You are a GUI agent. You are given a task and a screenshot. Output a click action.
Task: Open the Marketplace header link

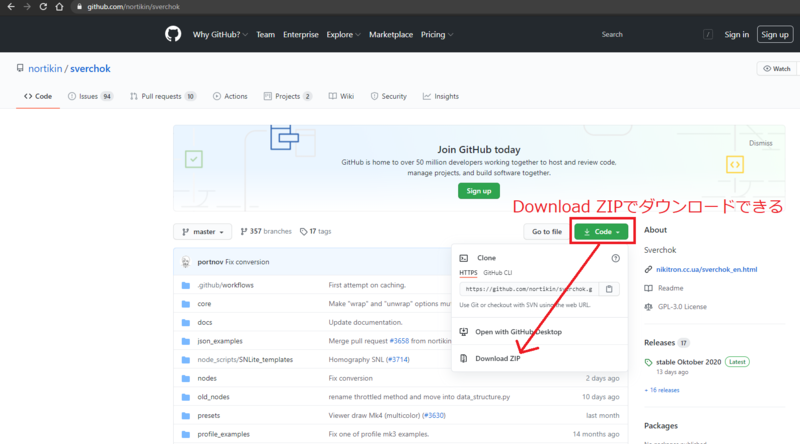[391, 34]
